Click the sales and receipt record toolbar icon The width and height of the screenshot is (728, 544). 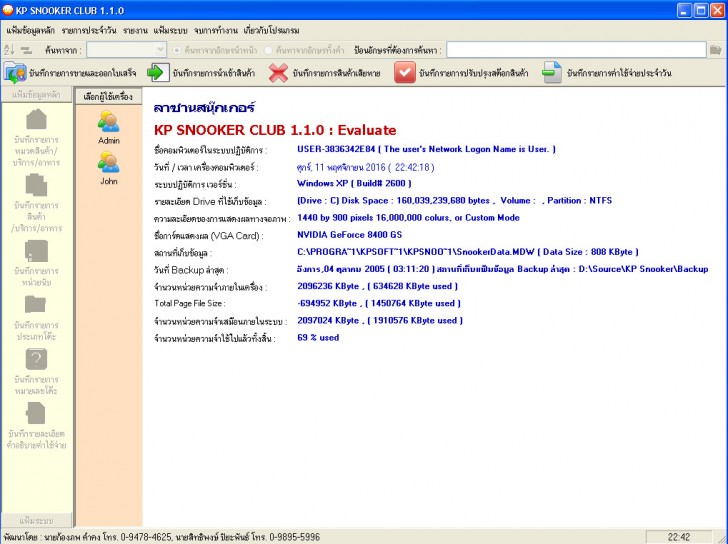(x=15, y=73)
